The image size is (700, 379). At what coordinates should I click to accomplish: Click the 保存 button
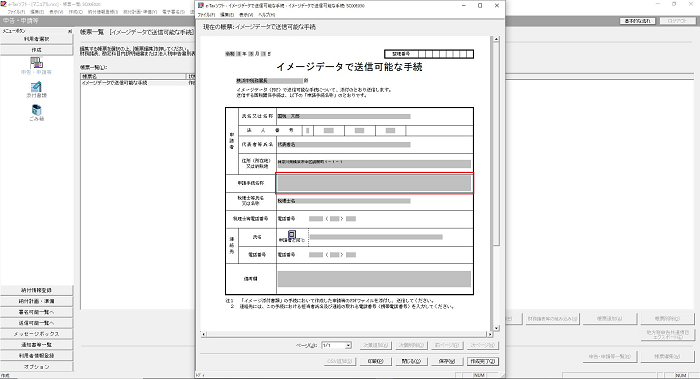click(x=446, y=361)
